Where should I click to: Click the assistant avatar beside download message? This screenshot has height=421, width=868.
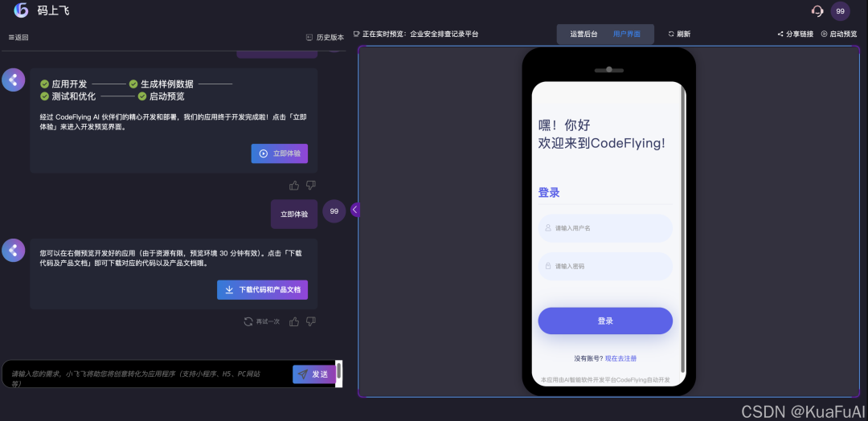[x=14, y=250]
